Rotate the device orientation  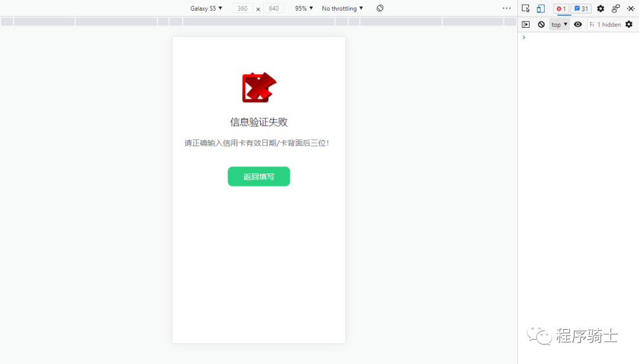click(380, 8)
